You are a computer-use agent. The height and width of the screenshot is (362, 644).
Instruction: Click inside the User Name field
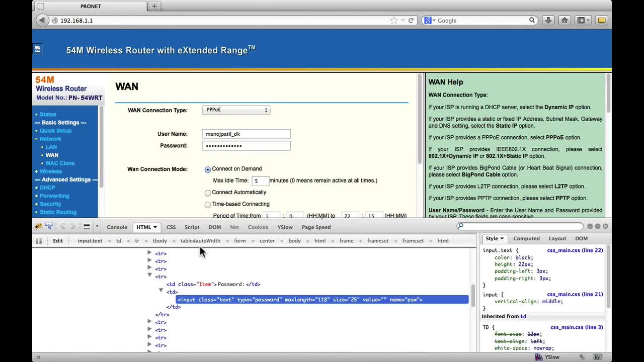[x=247, y=134]
